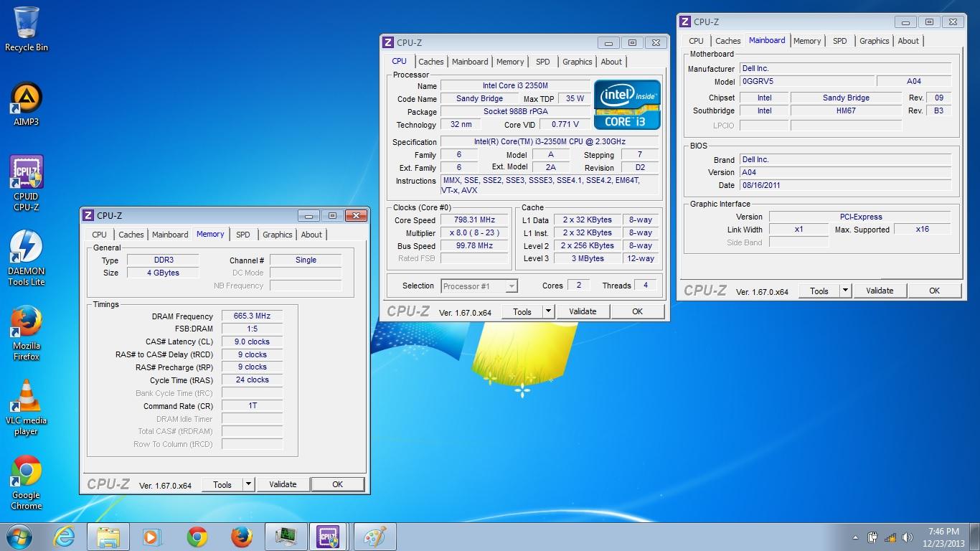Show hidden tray icons arrow
The image size is (980, 551).
[x=855, y=537]
